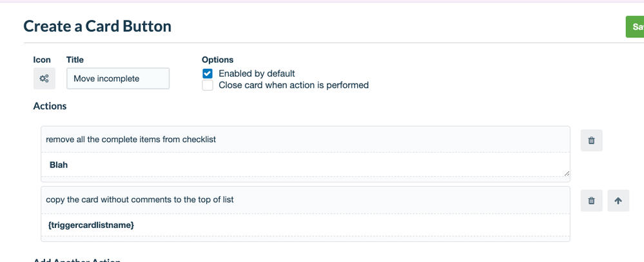This screenshot has height=262, width=644.
Task: Click the {triggercardlistname} list name field
Action: click(x=306, y=225)
